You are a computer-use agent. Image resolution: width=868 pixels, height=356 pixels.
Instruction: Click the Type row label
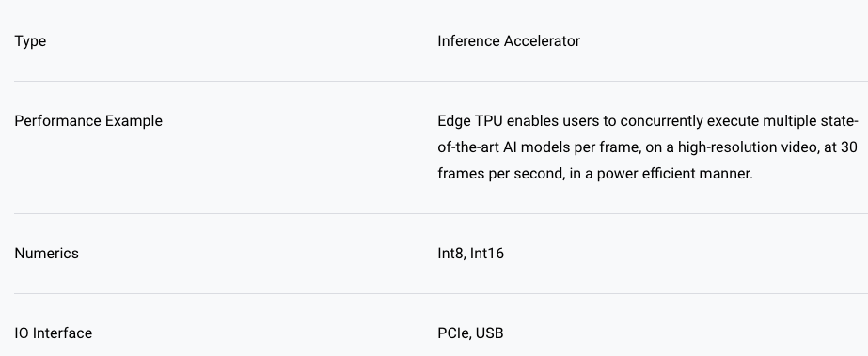tap(30, 41)
